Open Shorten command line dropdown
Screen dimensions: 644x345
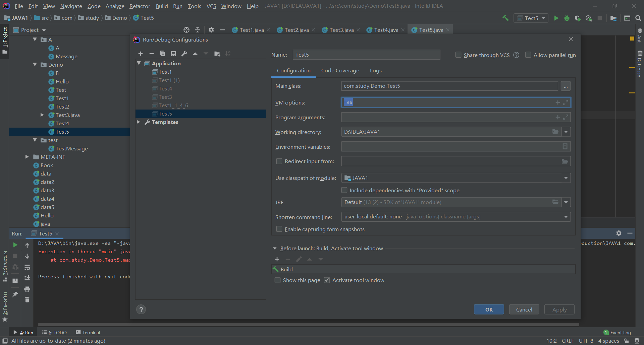pyautogui.click(x=566, y=217)
